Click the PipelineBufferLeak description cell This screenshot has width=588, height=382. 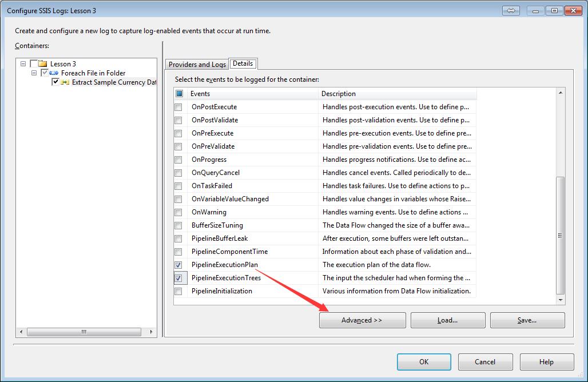click(x=398, y=238)
